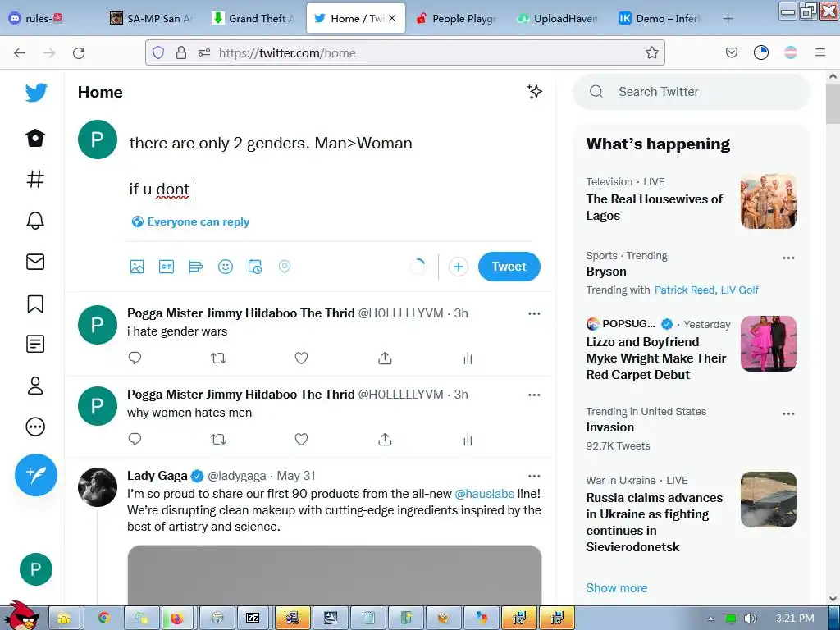The height and width of the screenshot is (630, 840).
Task: Click the Search Twitter field
Action: [x=691, y=92]
